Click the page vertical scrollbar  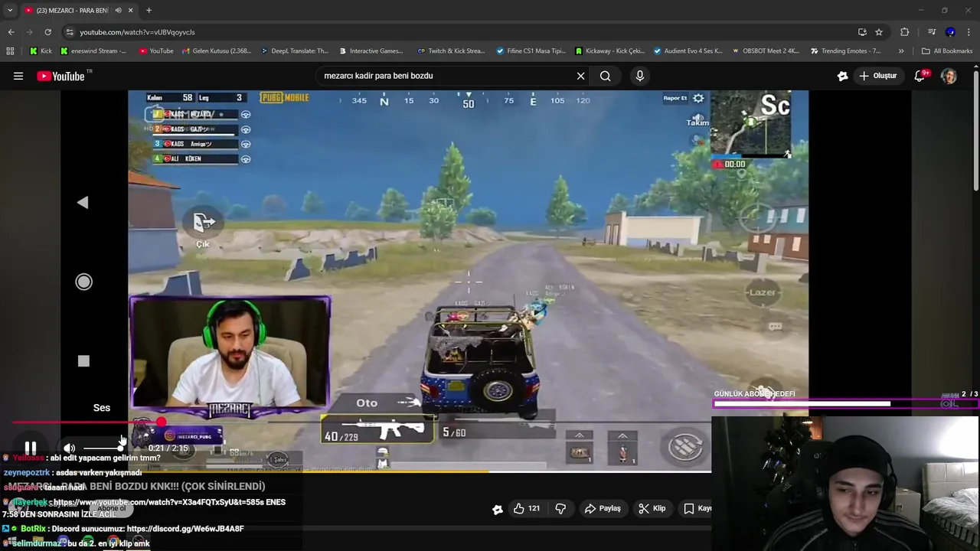976,130
